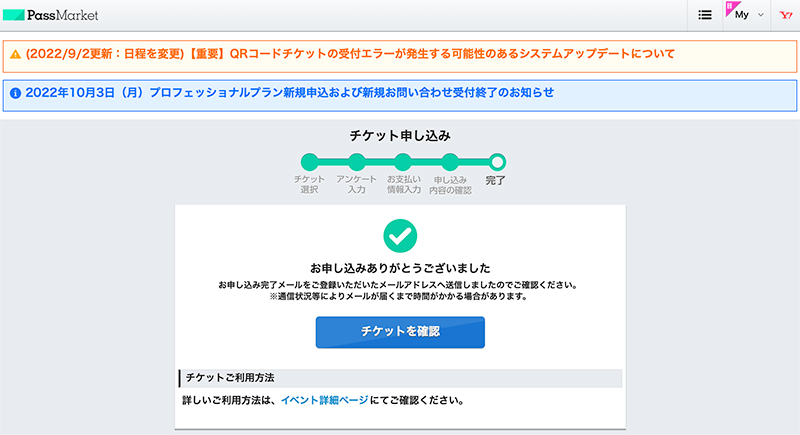The image size is (800, 435).
Task: Click the チケット申し込み page heading
Action: [400, 136]
